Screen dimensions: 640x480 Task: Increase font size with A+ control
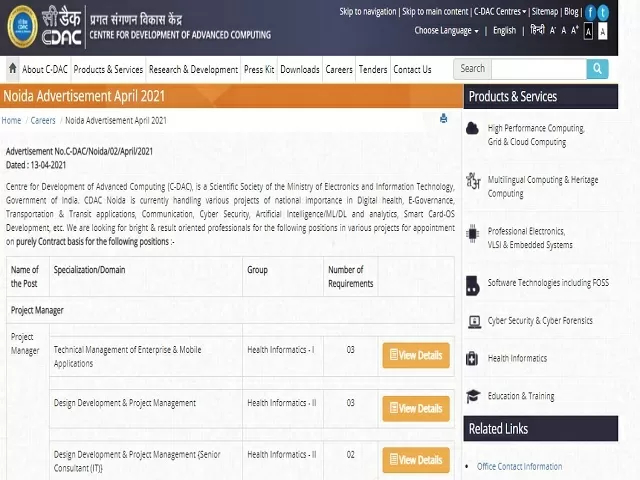point(575,30)
